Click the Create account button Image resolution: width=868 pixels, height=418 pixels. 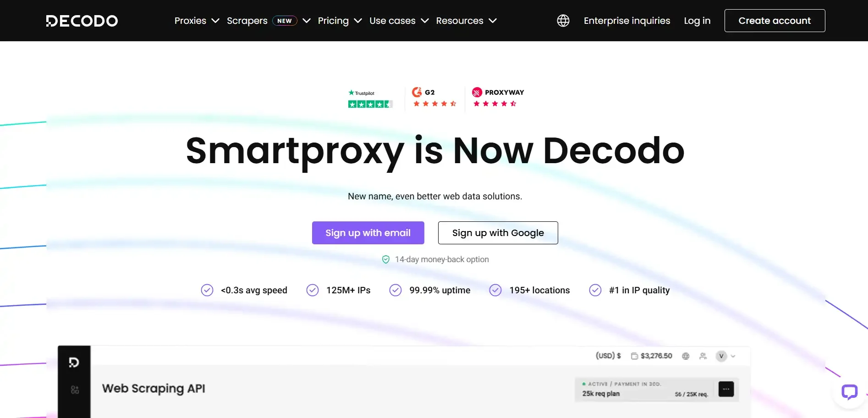tap(775, 21)
